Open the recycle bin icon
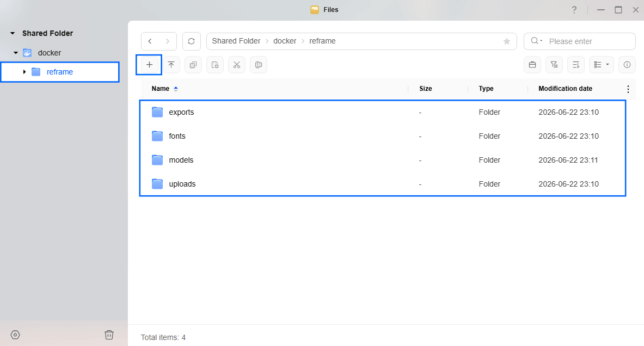Image resolution: width=644 pixels, height=346 pixels. pos(109,335)
